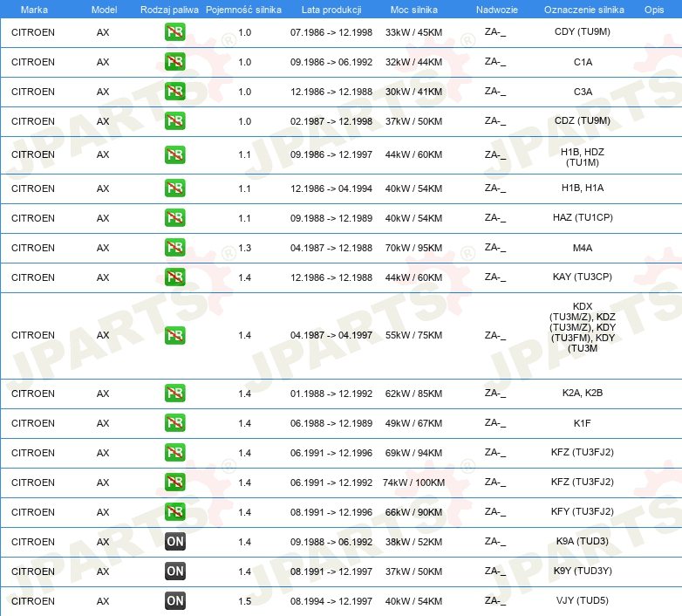Viewport: 682px width, 616px height.
Task: Click the petrol icon in the HAZ (TU1CP) row
Action: (x=174, y=218)
